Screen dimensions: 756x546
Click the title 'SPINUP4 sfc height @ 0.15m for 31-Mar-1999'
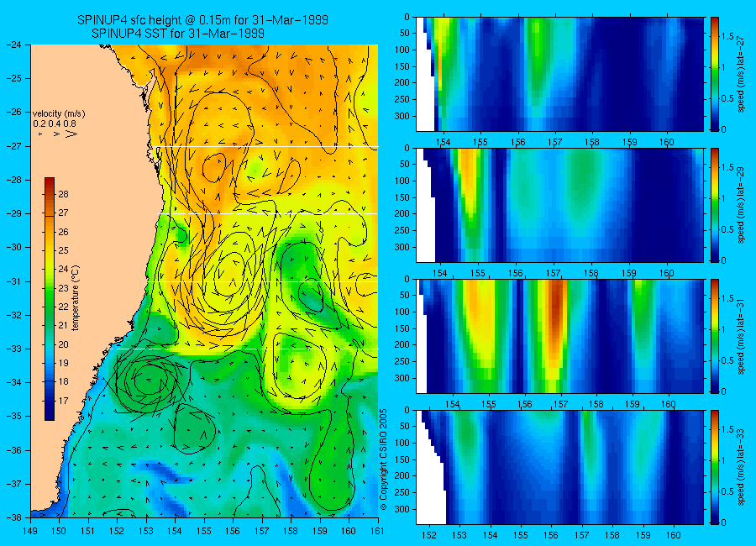tap(202, 20)
